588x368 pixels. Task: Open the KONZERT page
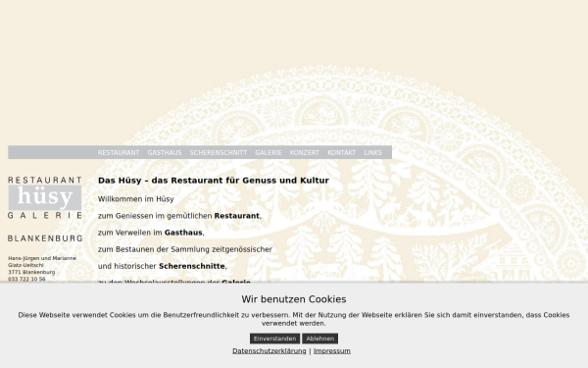pyautogui.click(x=304, y=153)
